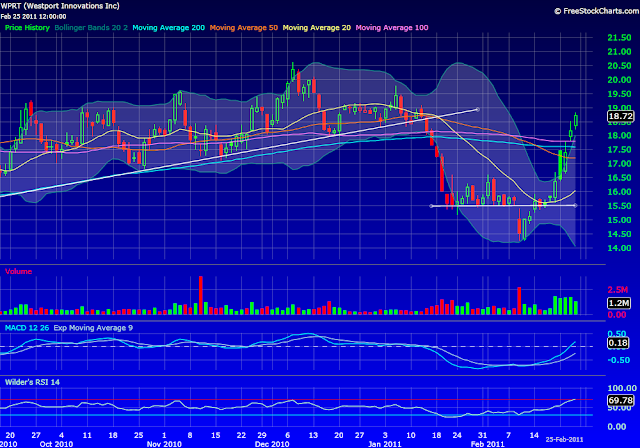Viewport: 640px width, 448px height.
Task: Click the right endpoint of the rising trendline
Action: [x=478, y=109]
